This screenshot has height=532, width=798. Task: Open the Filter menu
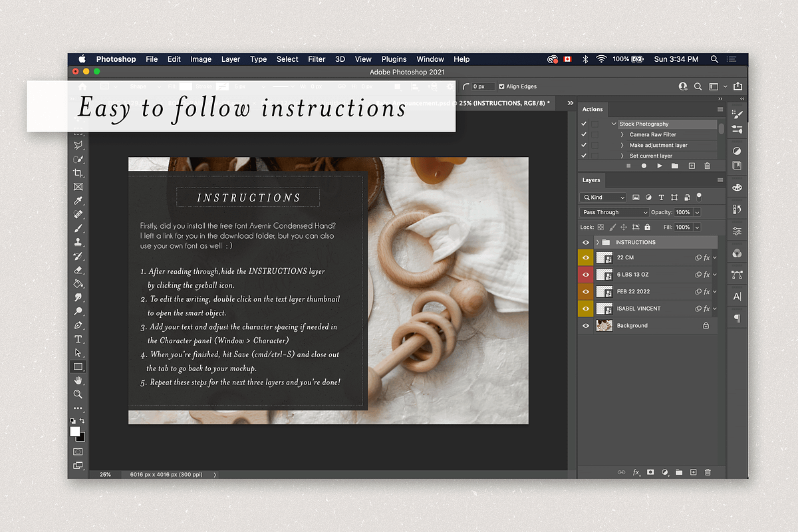317,59
